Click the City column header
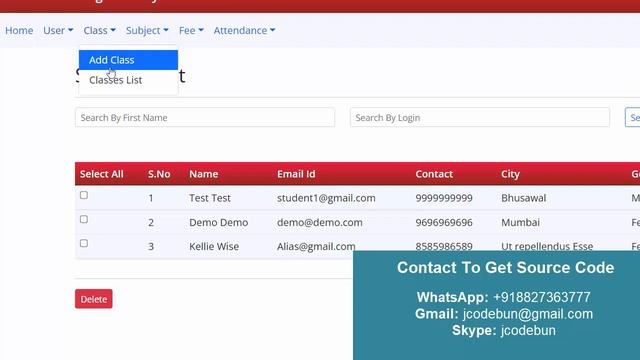The height and width of the screenshot is (360, 640). pos(510,174)
